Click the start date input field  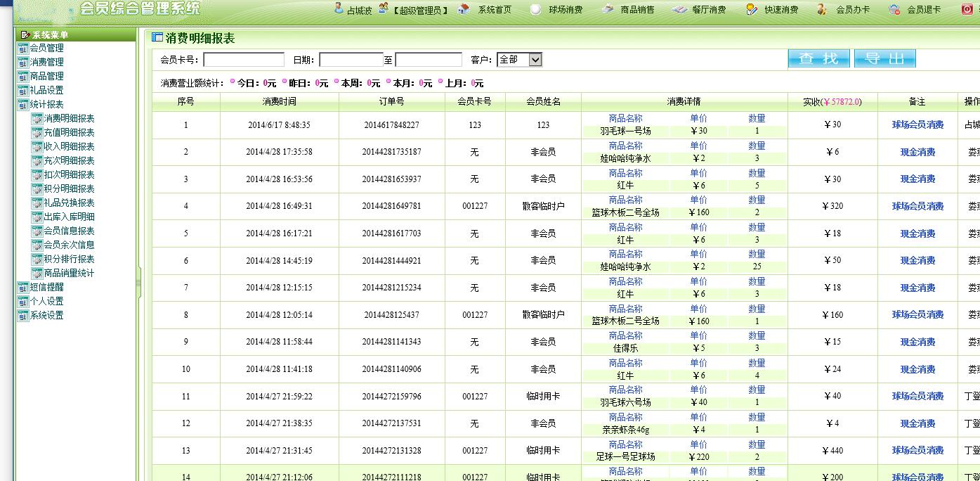(x=351, y=60)
